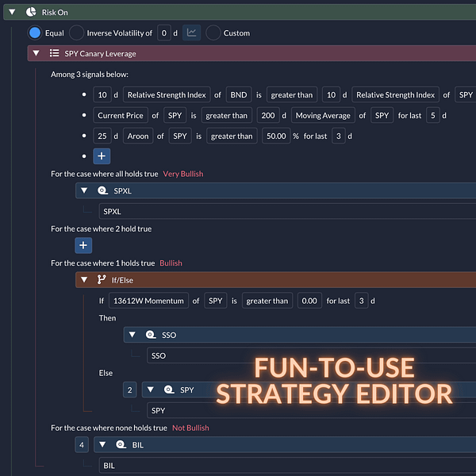Choose the Custom weighting radio button
The height and width of the screenshot is (476, 476).
pyautogui.click(x=213, y=33)
